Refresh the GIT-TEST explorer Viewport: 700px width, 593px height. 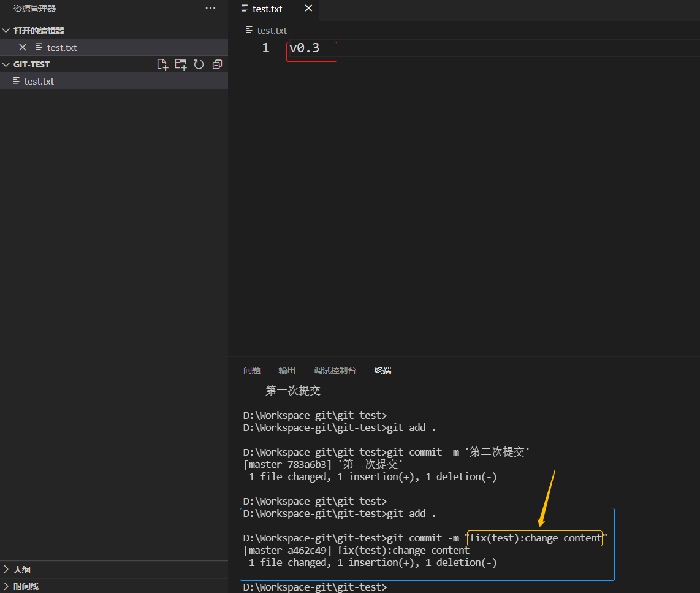pos(199,65)
